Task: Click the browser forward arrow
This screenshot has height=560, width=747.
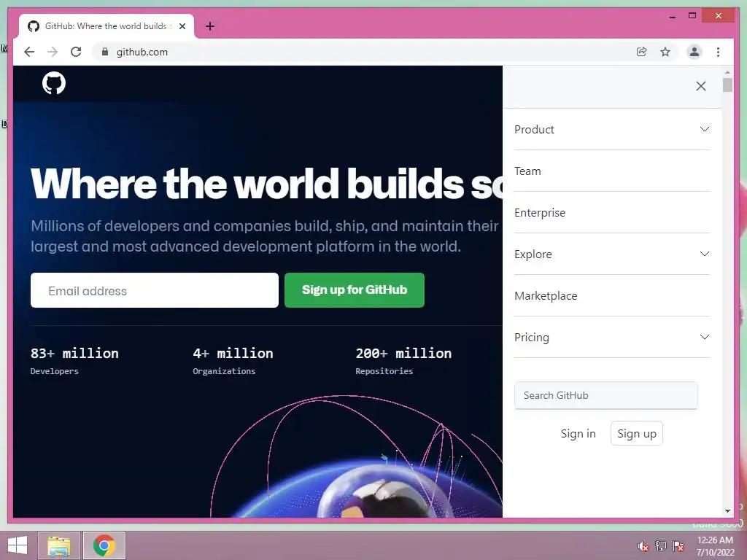Action: (x=53, y=52)
